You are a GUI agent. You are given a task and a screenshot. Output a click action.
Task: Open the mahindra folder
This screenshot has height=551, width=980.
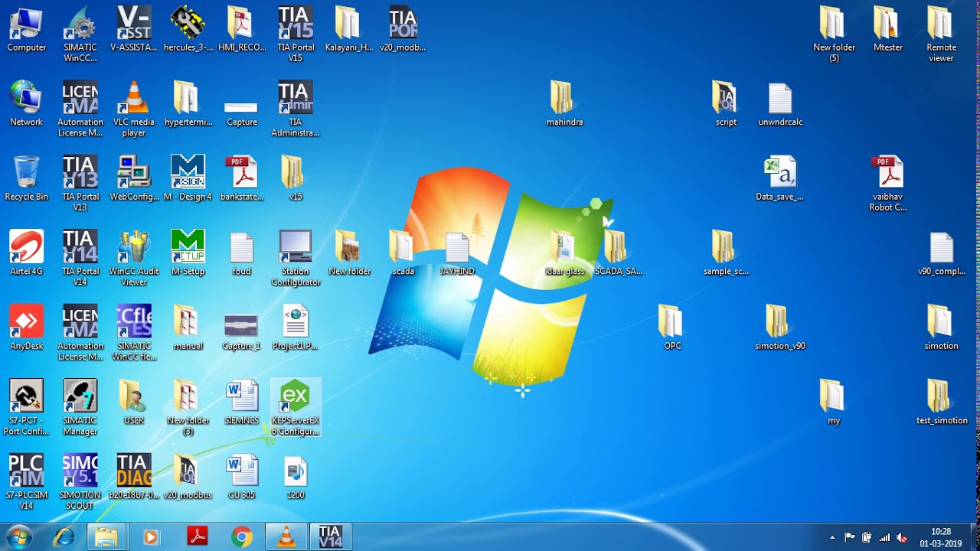click(x=564, y=104)
